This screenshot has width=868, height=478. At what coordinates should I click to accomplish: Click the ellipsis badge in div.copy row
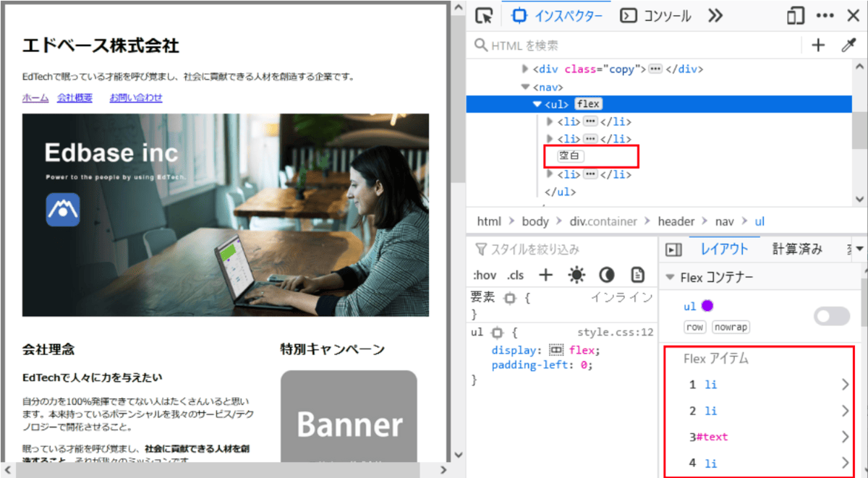tap(655, 69)
